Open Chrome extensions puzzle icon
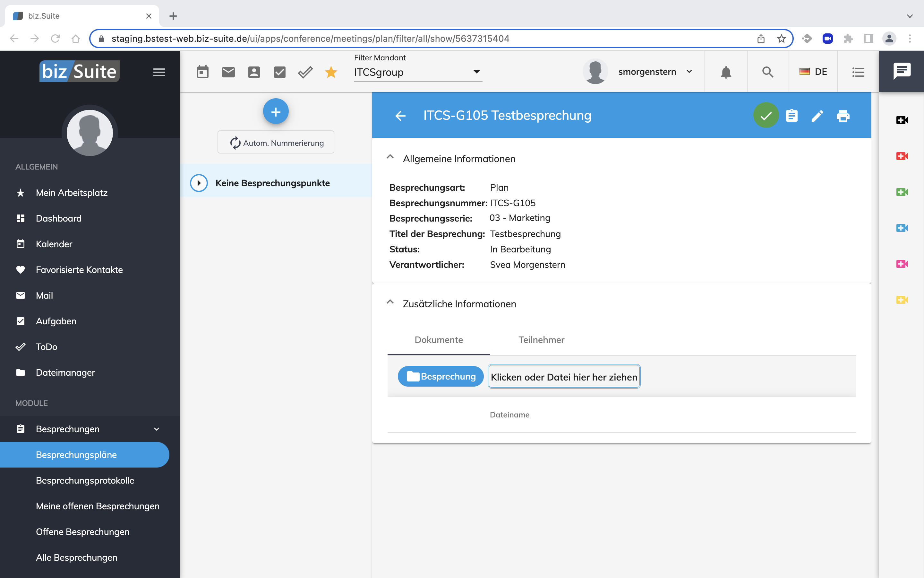The image size is (924, 578). click(848, 39)
